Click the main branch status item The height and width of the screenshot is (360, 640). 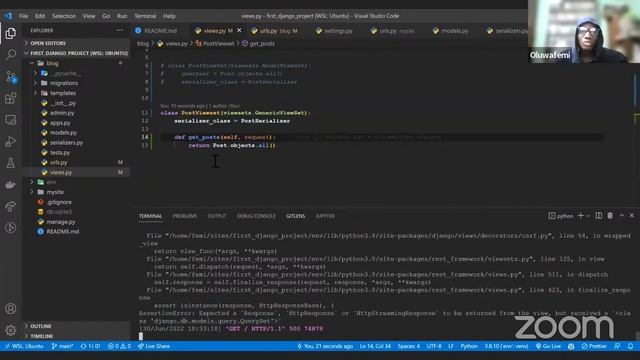pyautogui.click(x=62, y=346)
